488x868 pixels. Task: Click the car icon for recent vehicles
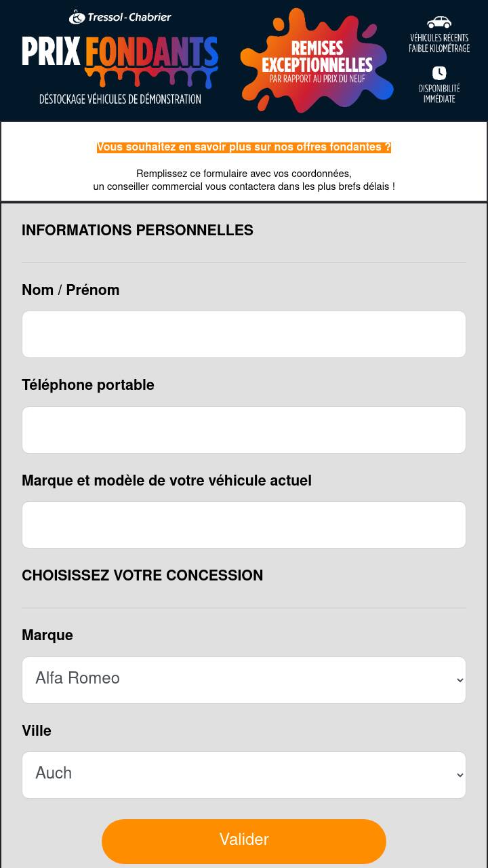(439, 22)
